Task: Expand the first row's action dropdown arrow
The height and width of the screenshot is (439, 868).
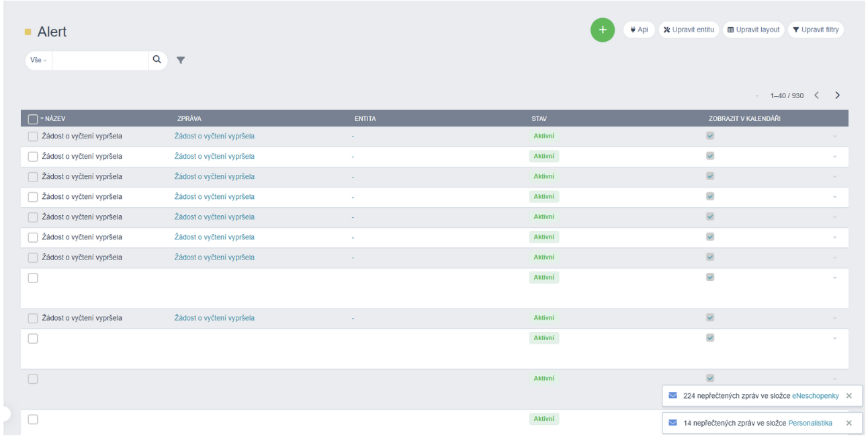Action: (834, 136)
